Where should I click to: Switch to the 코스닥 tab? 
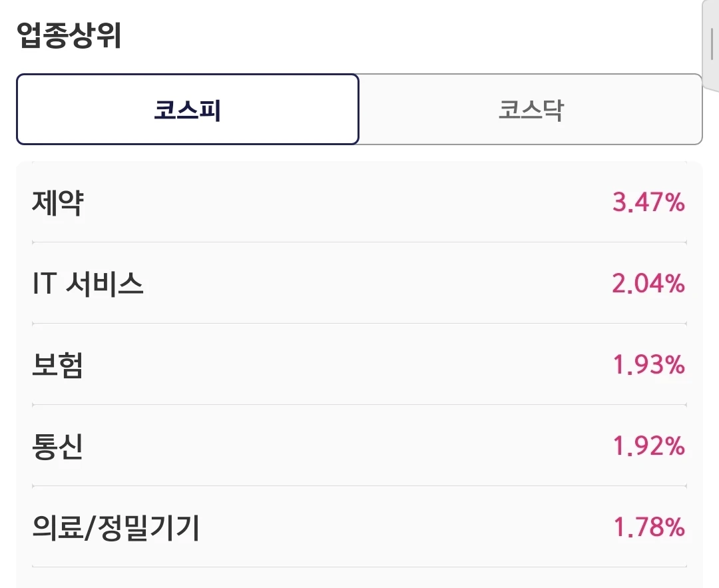(x=531, y=109)
